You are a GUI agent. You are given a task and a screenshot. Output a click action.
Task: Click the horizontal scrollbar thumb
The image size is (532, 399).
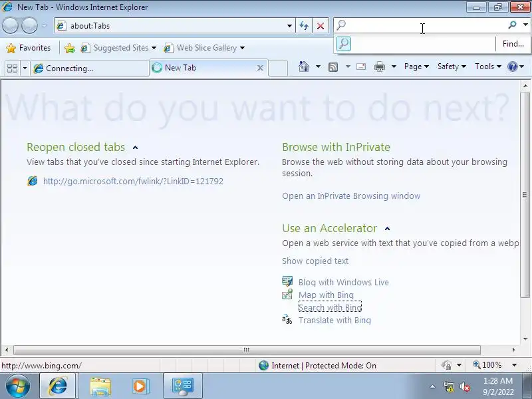pyautogui.click(x=247, y=350)
